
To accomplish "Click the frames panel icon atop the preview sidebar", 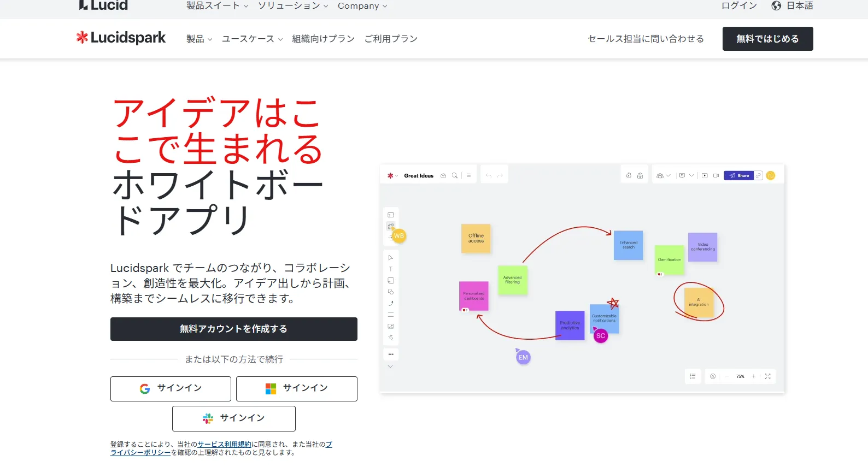I will 391,215.
